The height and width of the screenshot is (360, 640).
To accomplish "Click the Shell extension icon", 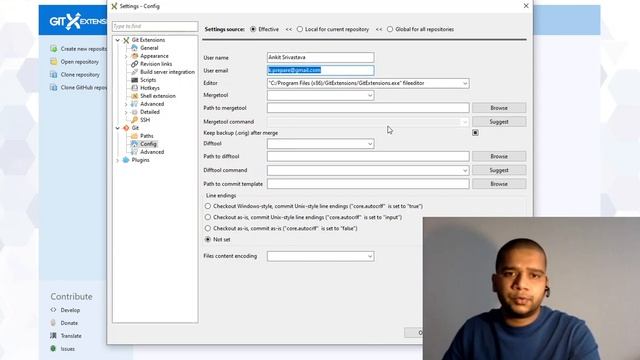I will click(134, 96).
